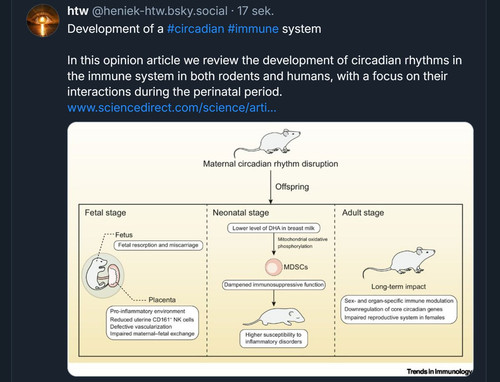This screenshot has width=500, height=382.
Task: Open the htw profile avatar
Action: point(43,21)
